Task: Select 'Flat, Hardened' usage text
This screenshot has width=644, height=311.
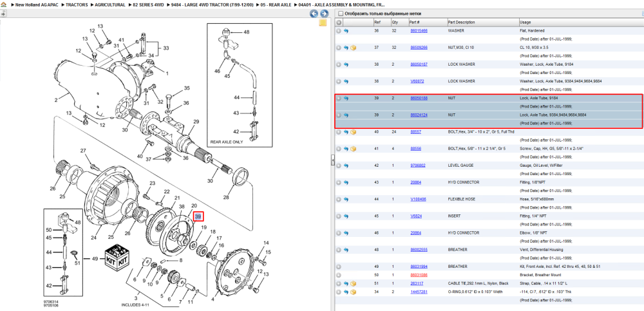Action: click(531, 31)
